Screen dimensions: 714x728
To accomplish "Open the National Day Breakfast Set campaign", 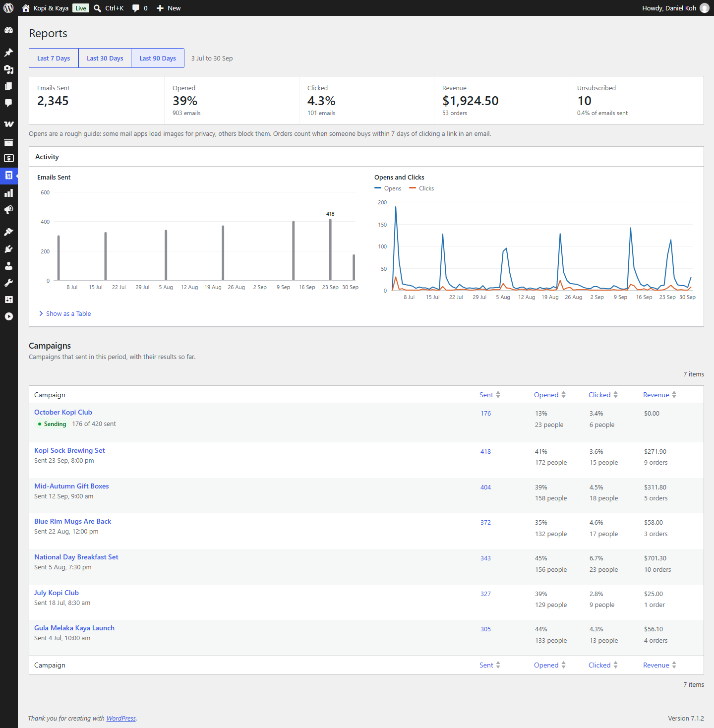I will point(76,557).
